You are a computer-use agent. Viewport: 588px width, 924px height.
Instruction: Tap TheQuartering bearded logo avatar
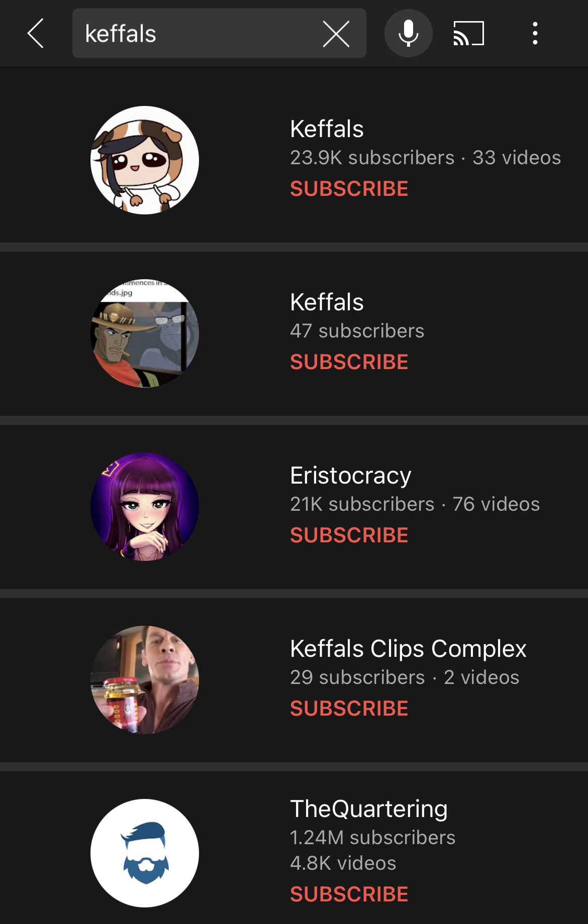pyautogui.click(x=145, y=853)
